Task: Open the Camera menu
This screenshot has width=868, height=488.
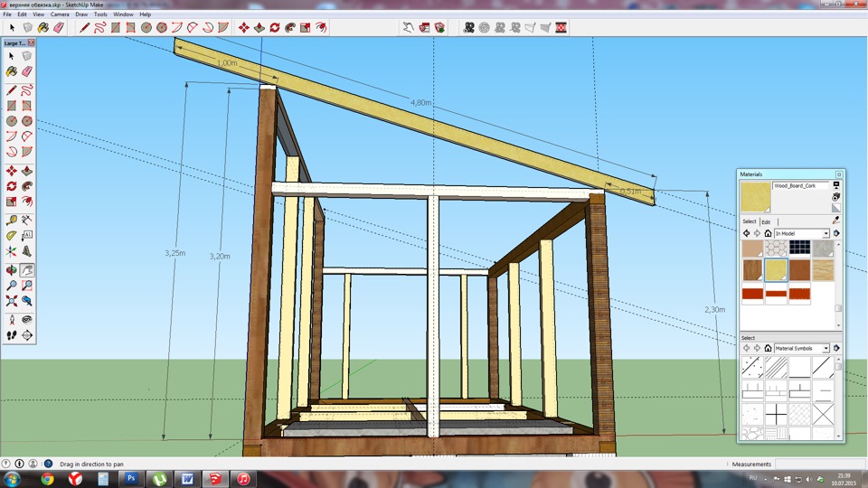Action: pyautogui.click(x=60, y=14)
